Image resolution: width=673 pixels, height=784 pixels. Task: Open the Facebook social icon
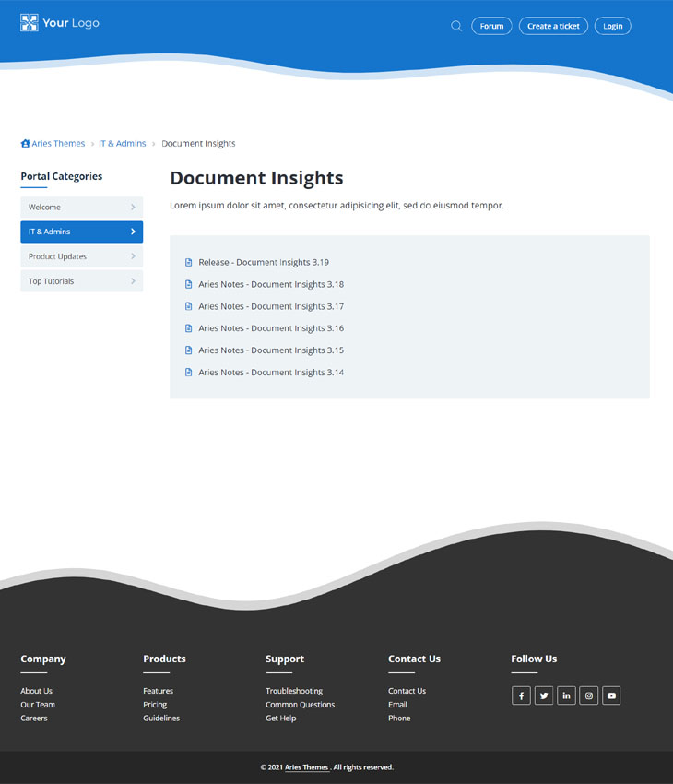coord(521,695)
